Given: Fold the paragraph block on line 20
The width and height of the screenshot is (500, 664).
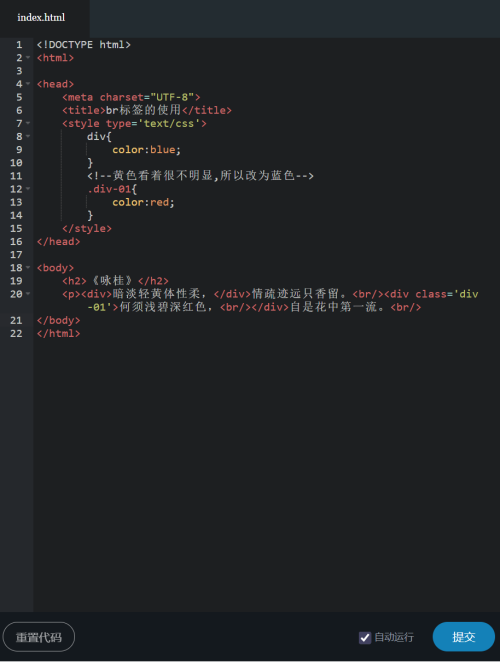Looking at the screenshot, I should tap(28, 293).
